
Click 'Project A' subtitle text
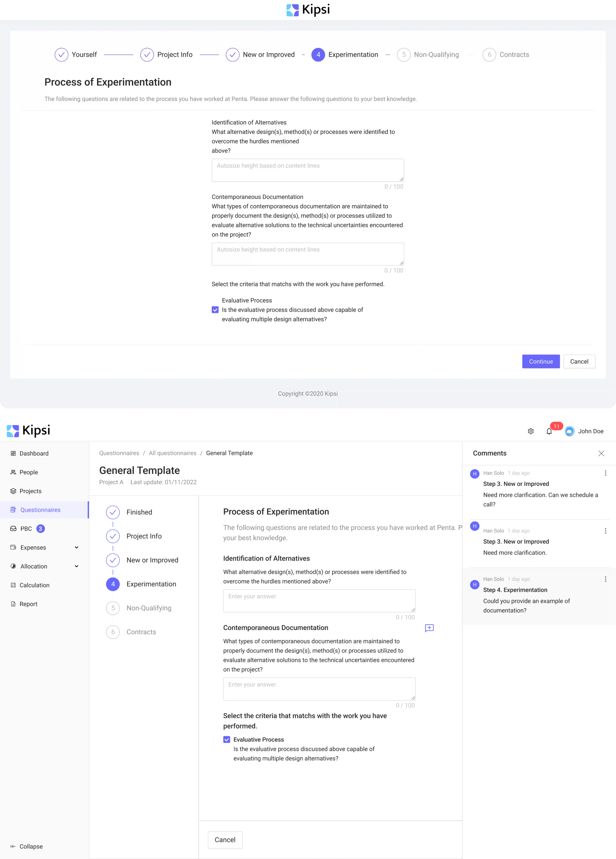[x=111, y=482]
